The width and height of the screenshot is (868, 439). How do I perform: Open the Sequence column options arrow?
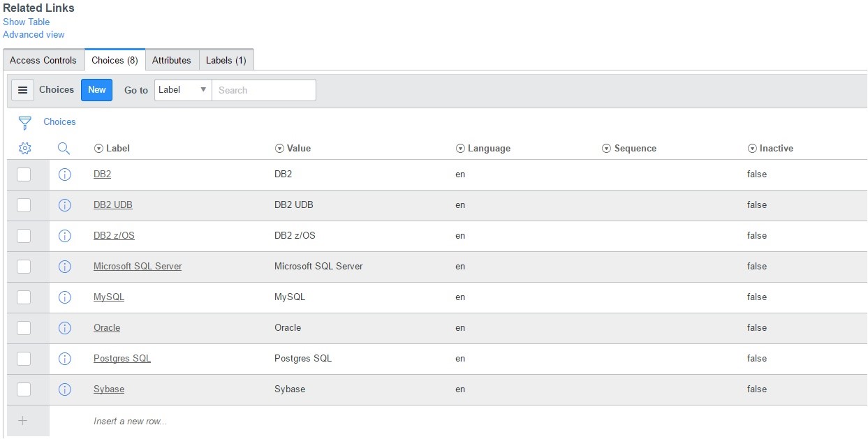tap(607, 149)
